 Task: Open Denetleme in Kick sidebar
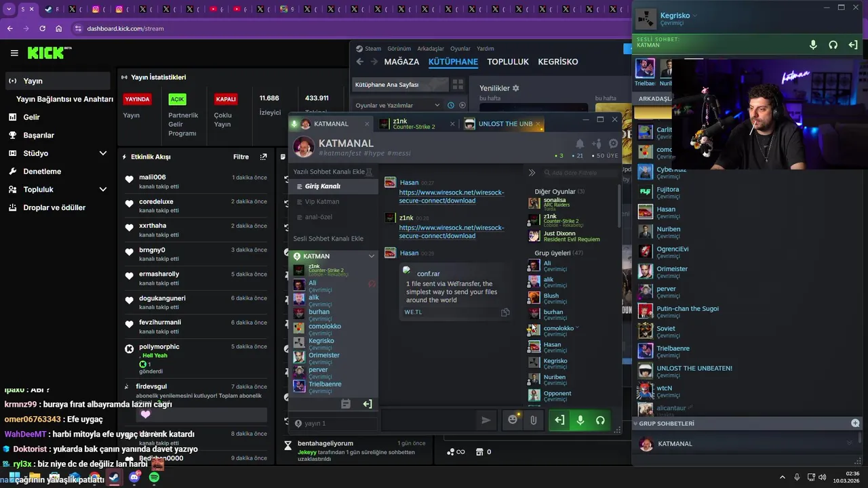(58, 171)
